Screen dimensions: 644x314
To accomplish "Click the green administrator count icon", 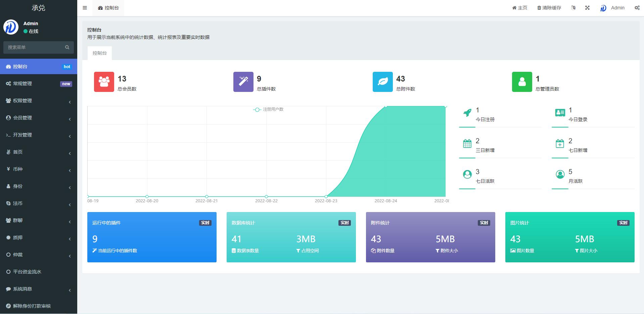I will 522,82.
